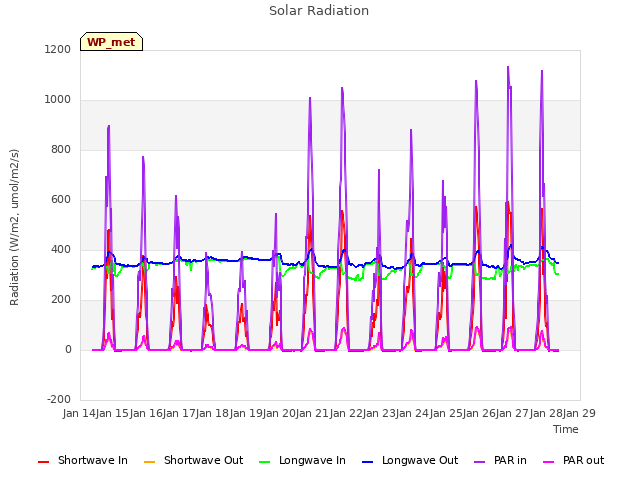Viewport: 640px width, 480px height.
Task: Click the green Longwave In legend swatch
Action: [x=264, y=462]
